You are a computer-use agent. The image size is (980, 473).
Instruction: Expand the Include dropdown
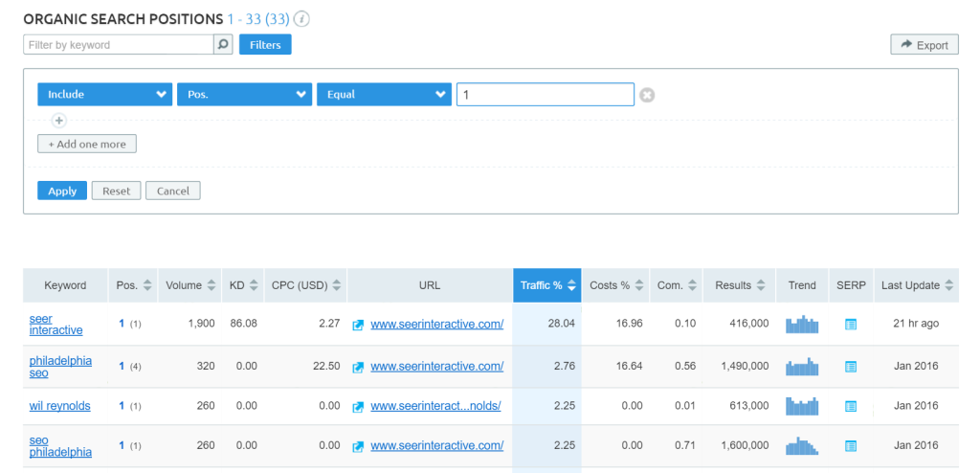click(104, 94)
